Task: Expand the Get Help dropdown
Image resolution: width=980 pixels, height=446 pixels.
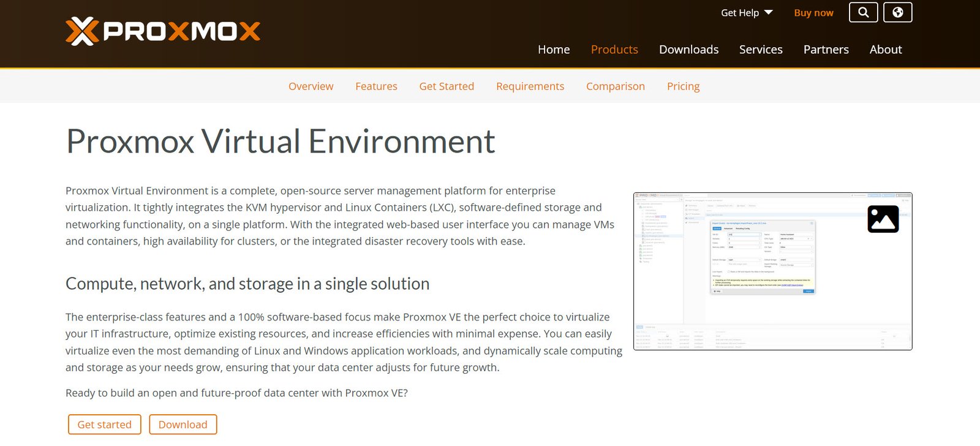Action: click(x=747, y=13)
